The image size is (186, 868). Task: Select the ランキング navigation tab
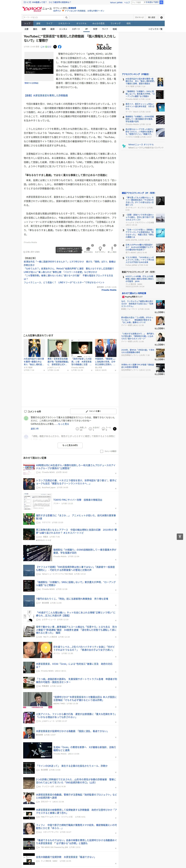click(x=115, y=23)
